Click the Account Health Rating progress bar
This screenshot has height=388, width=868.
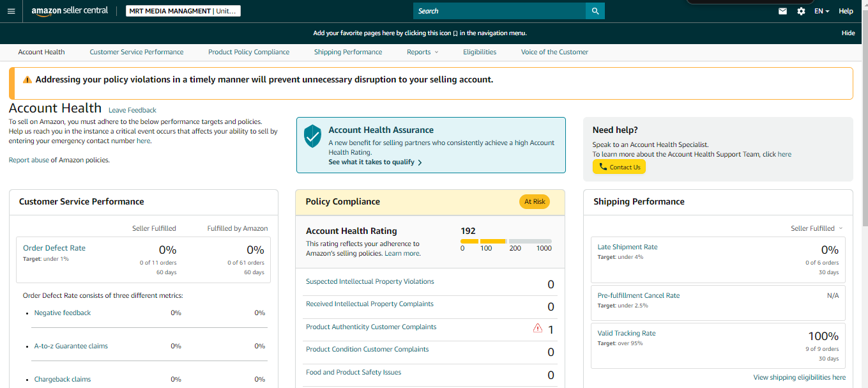tap(506, 241)
